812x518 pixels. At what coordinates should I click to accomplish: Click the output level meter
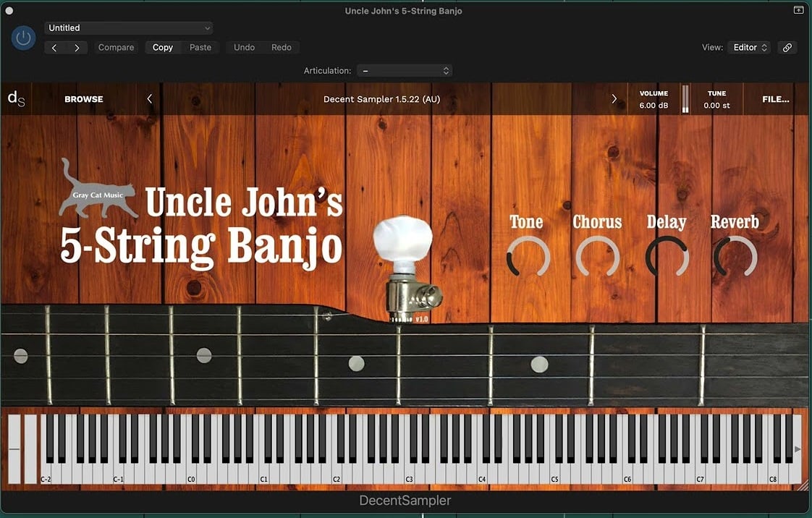tap(685, 99)
